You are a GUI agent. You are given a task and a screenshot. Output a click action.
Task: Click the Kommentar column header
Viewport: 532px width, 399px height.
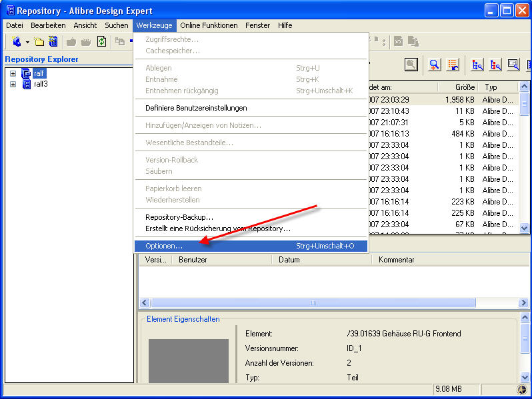451,260
